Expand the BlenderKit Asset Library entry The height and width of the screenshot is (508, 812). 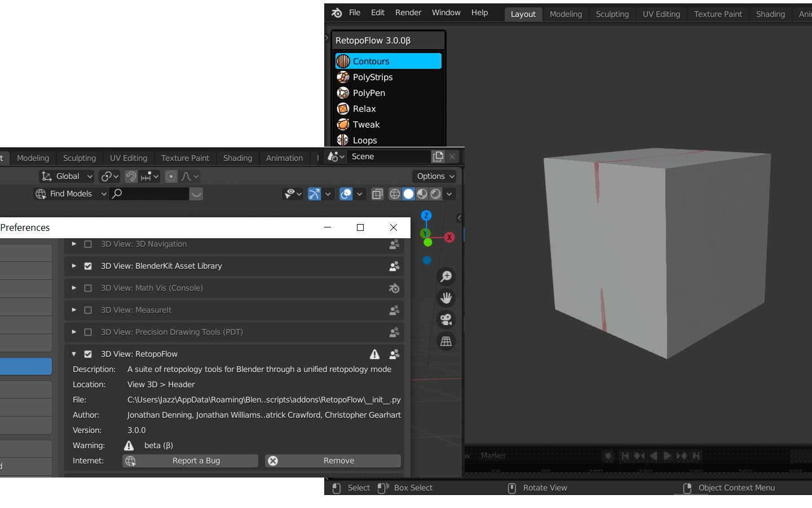(74, 266)
